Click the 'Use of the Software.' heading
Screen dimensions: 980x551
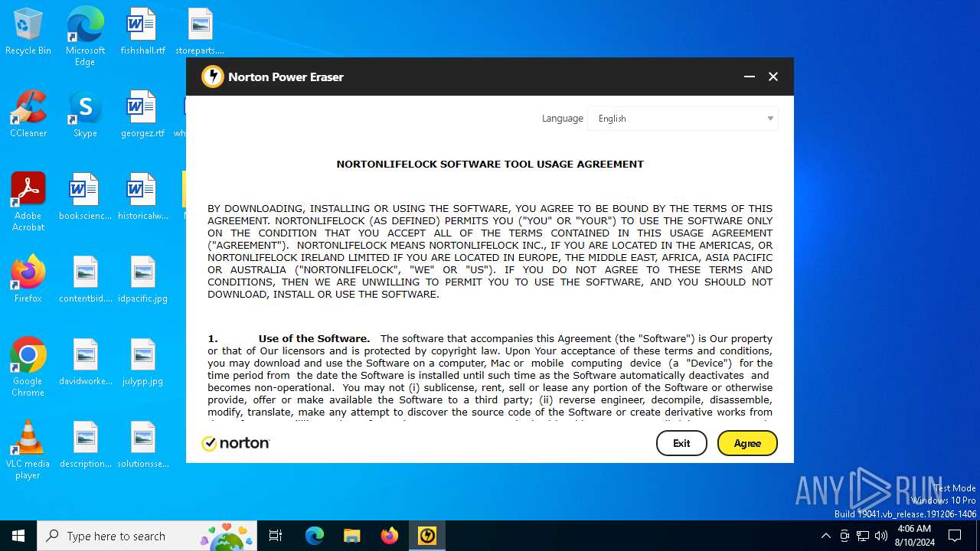[x=314, y=338]
